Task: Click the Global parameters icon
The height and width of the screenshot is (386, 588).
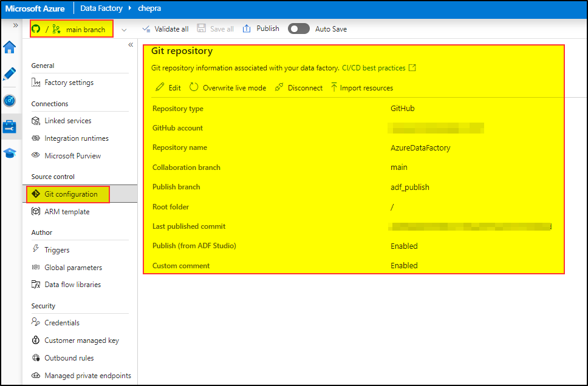Action: [36, 267]
